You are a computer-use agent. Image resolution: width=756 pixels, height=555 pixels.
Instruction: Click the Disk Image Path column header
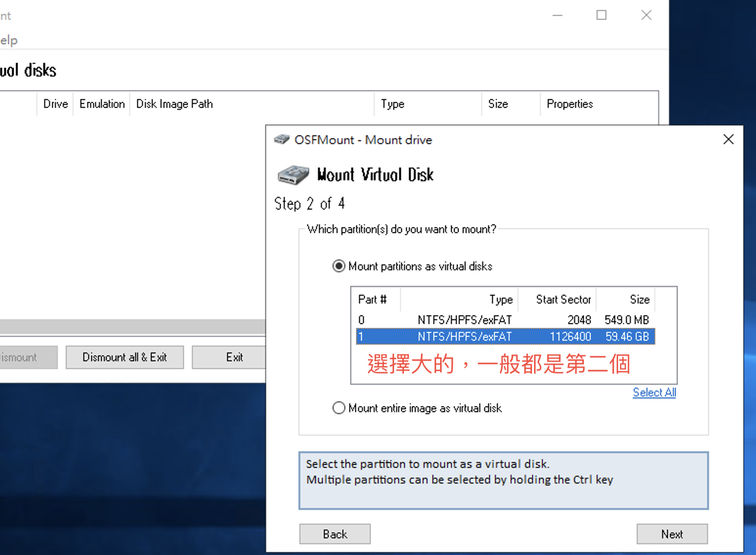pos(175,104)
